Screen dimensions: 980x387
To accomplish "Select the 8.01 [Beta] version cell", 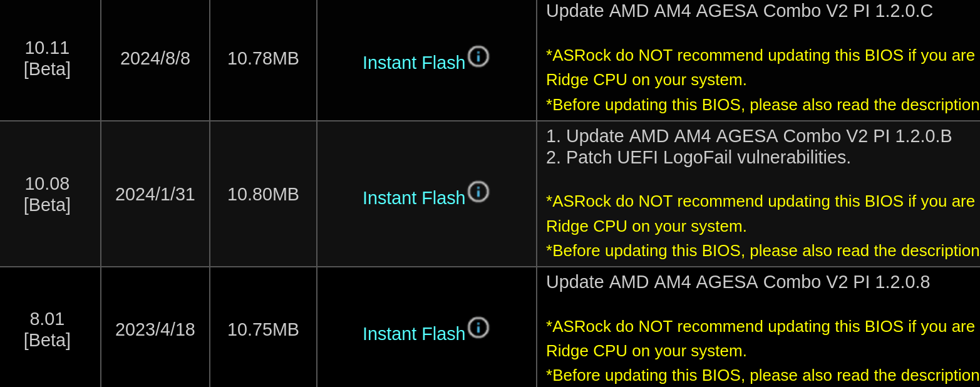I will (47, 329).
